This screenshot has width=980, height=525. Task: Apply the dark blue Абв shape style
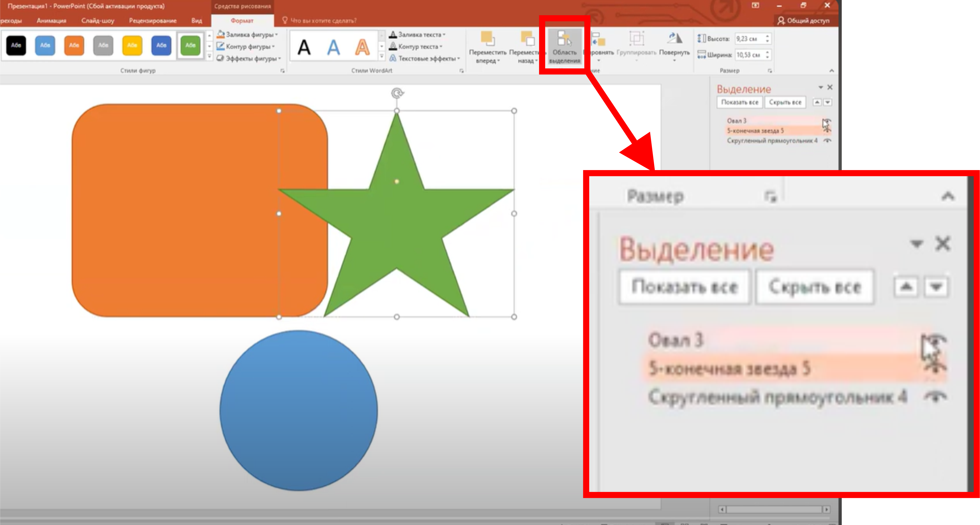point(161,45)
